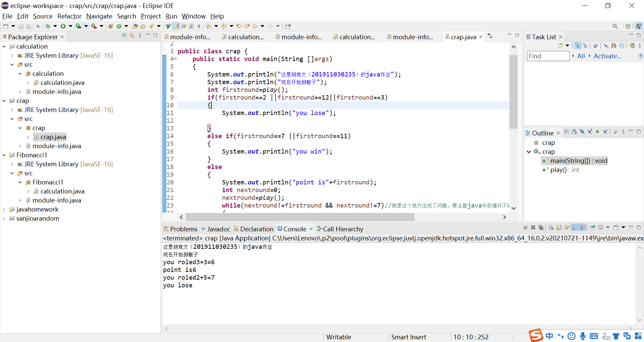Click Synchronize Changed icon in Task List
Image resolution: width=644 pixels, height=342 pixels.
click(x=632, y=46)
